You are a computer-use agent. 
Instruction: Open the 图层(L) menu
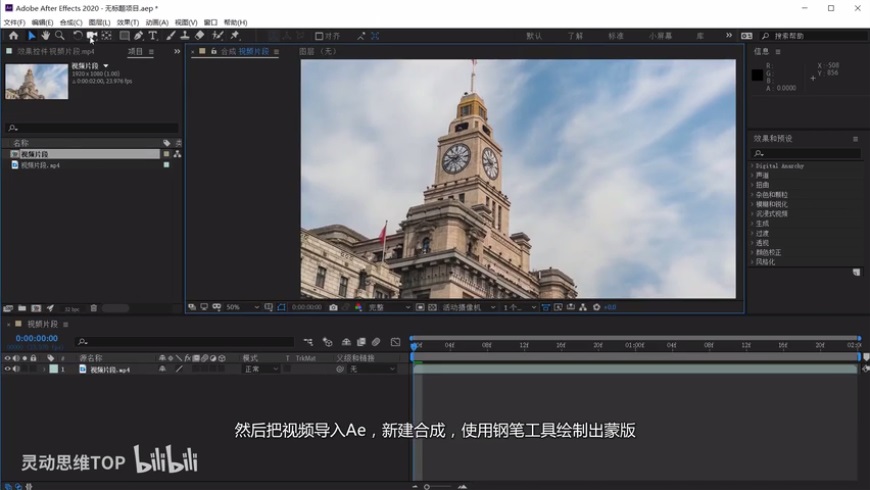point(99,22)
